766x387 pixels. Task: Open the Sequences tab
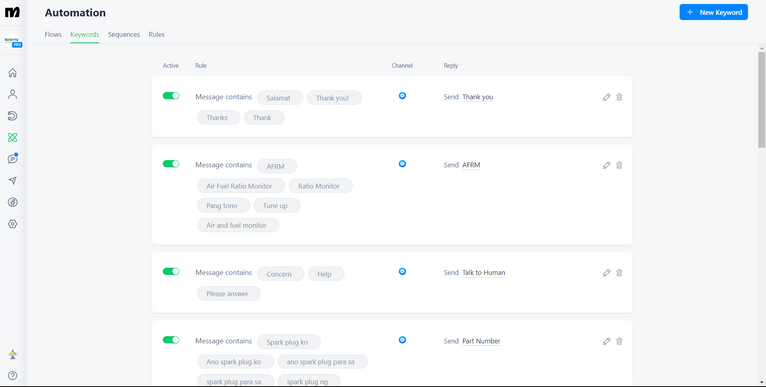point(124,35)
